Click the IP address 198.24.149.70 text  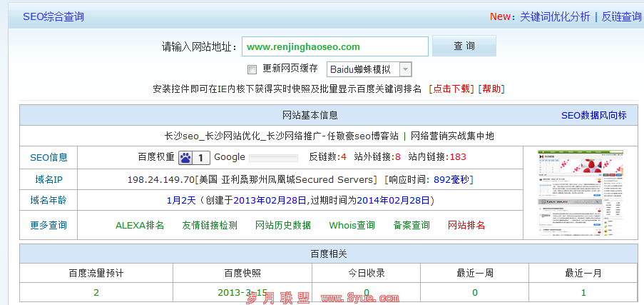click(160, 179)
